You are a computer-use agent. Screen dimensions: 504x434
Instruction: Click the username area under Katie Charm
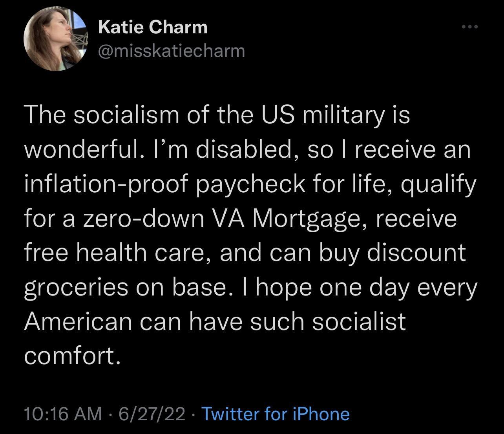pos(171,49)
